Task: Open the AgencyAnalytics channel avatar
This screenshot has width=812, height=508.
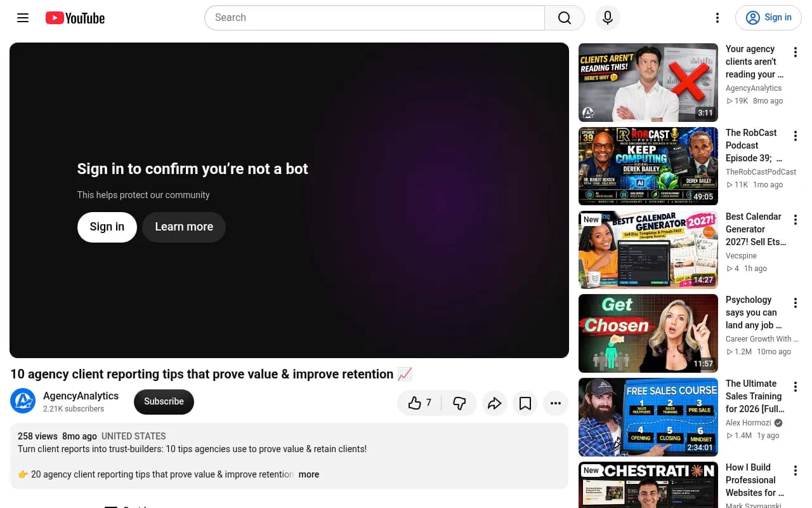Action: click(x=23, y=401)
